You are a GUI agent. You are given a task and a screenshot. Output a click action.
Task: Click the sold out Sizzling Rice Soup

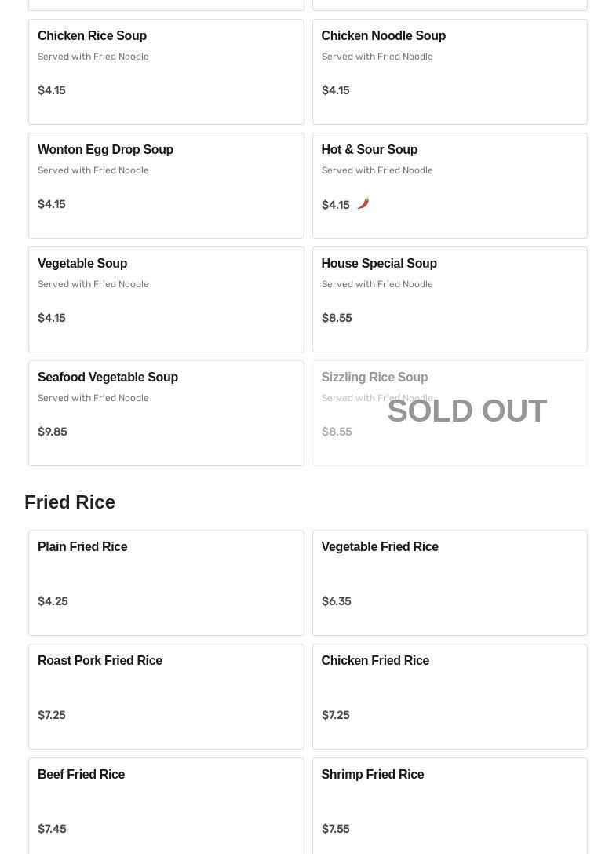450,414
